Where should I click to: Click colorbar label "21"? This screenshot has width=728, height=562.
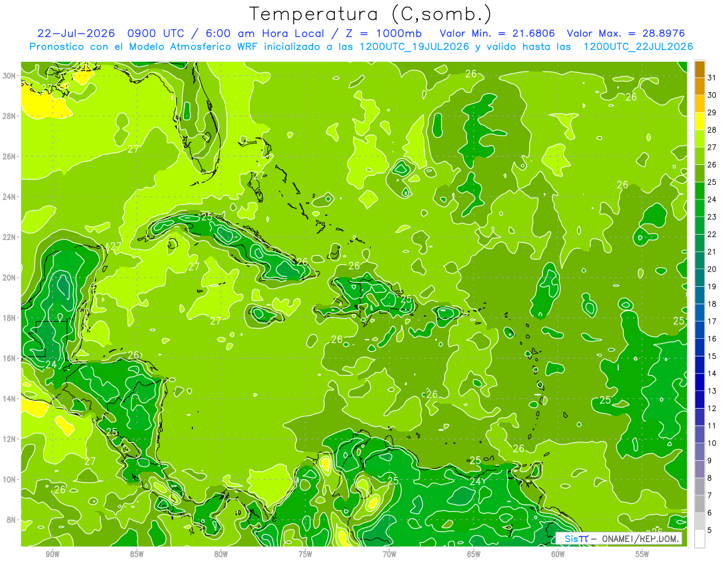712,252
